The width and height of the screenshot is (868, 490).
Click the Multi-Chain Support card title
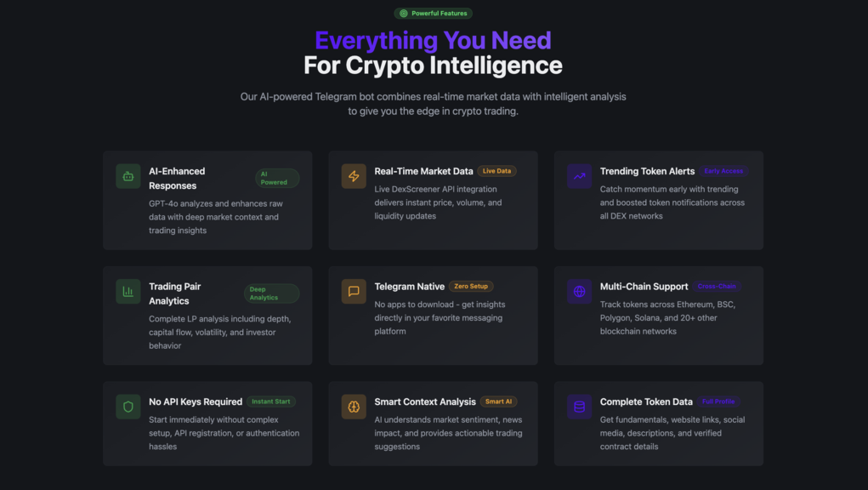pos(644,286)
